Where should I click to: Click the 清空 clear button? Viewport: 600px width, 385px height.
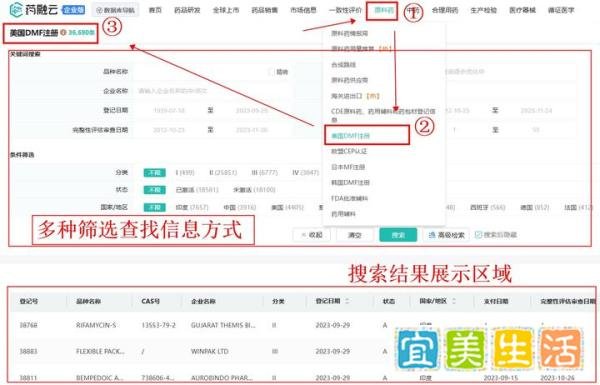[x=355, y=235]
